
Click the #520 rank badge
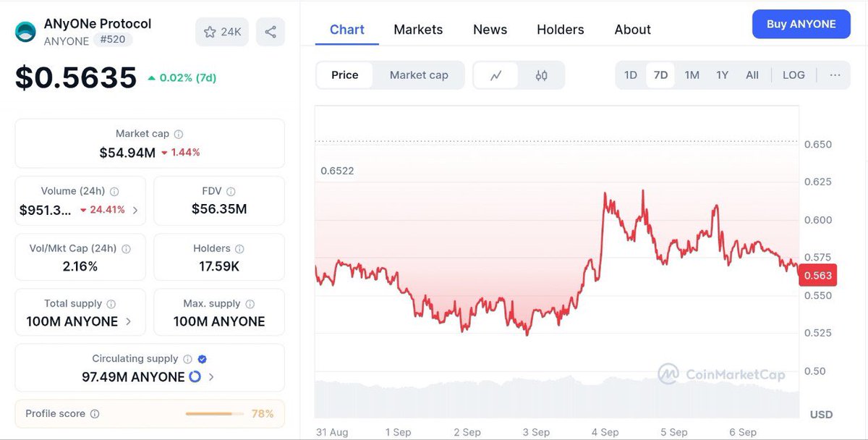[112, 40]
